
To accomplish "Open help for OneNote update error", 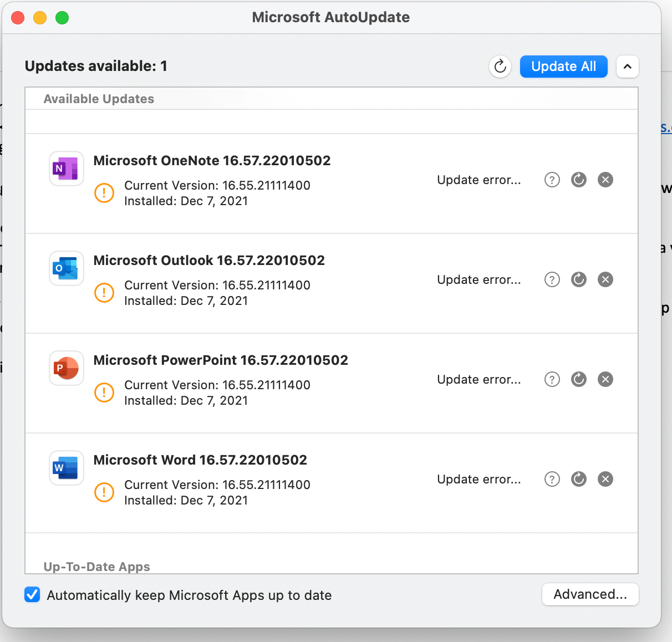I will pyautogui.click(x=552, y=180).
